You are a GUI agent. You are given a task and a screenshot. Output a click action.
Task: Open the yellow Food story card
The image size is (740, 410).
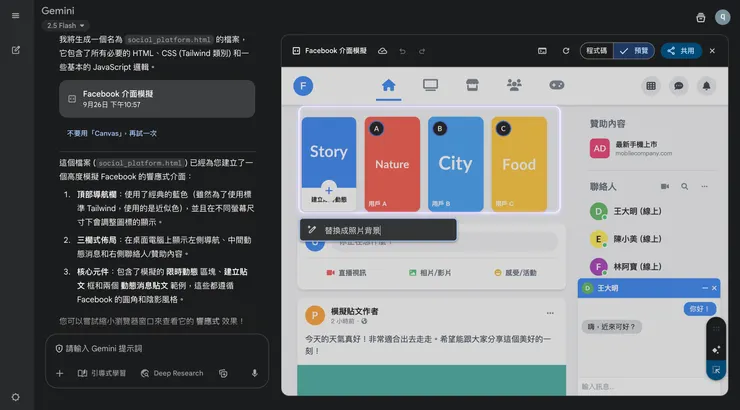click(x=519, y=164)
